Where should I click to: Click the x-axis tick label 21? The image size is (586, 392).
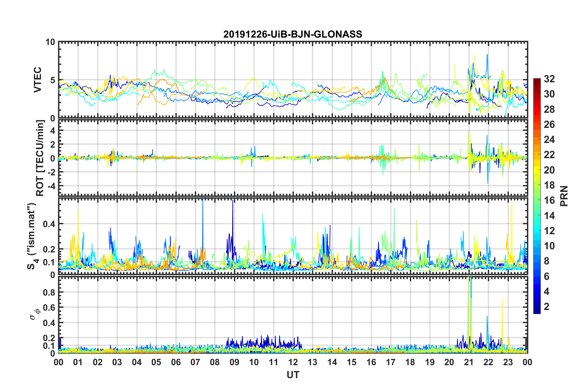469,362
